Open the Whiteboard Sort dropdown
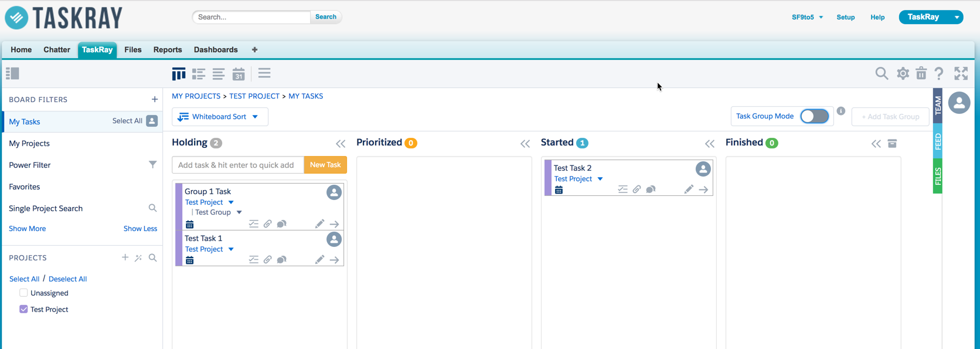 coord(220,117)
